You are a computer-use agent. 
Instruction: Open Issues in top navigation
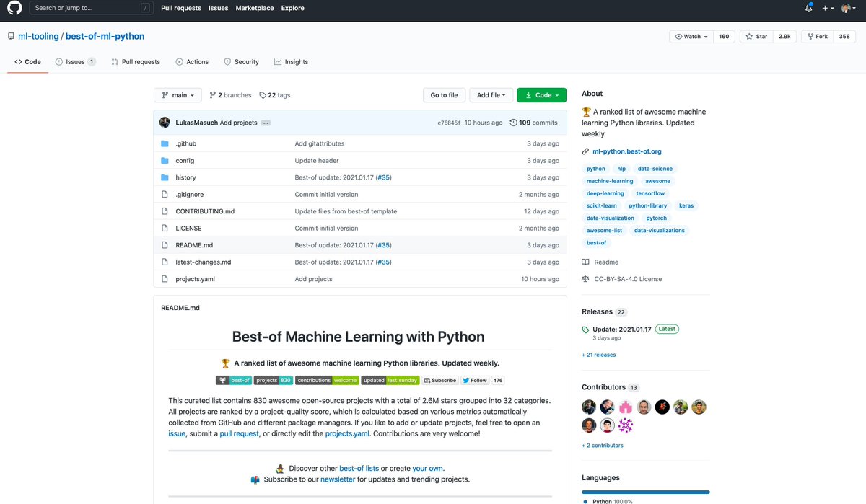(218, 8)
